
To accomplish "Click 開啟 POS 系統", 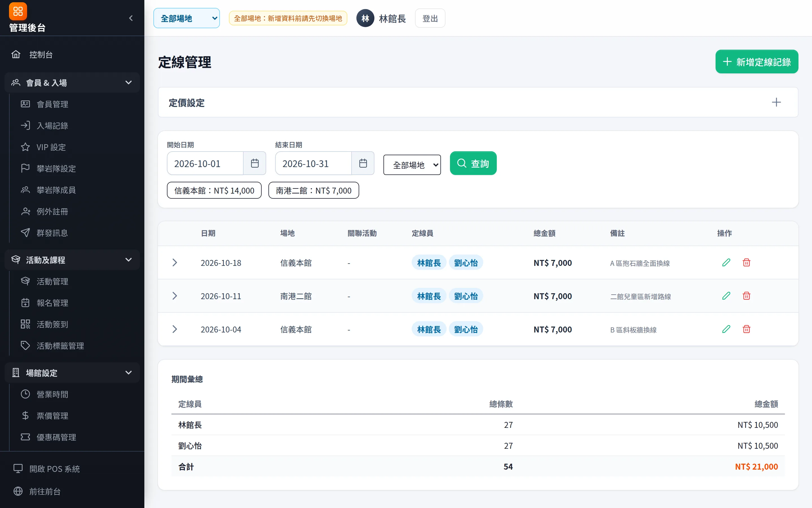I will [x=72, y=469].
